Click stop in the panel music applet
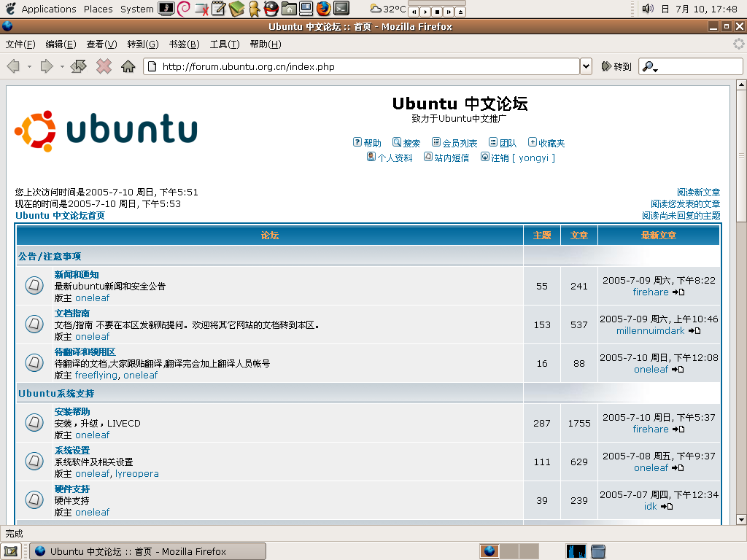This screenshot has width=747, height=560. point(437,12)
